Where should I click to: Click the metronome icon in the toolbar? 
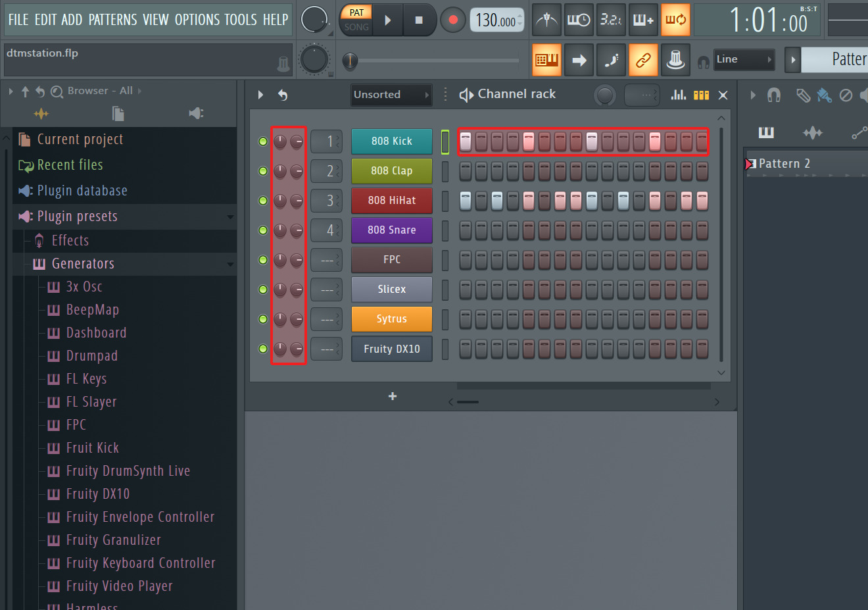pyautogui.click(x=546, y=20)
